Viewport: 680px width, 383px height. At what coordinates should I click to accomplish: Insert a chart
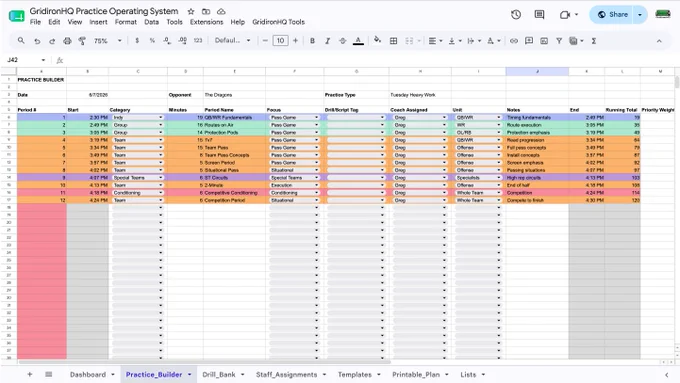click(x=544, y=41)
